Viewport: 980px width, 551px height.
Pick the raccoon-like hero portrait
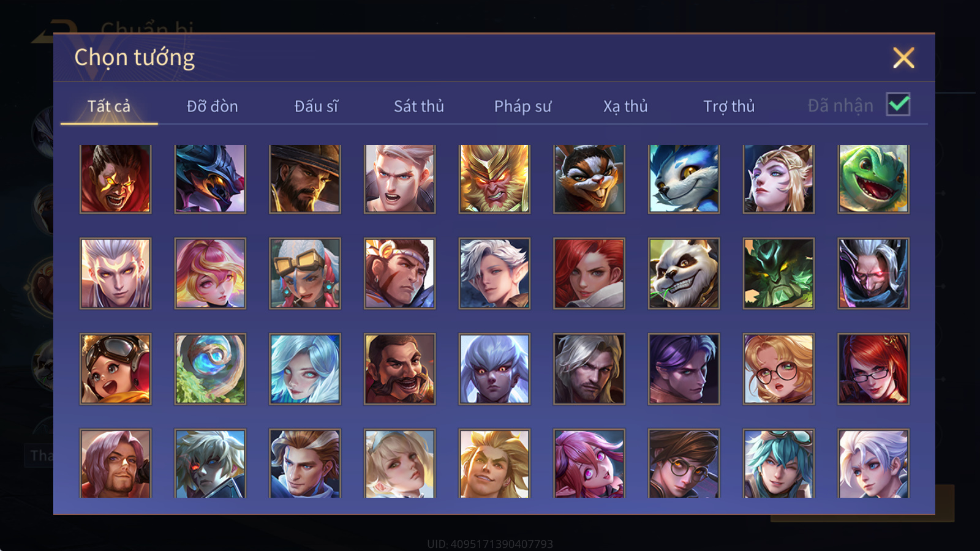589,179
